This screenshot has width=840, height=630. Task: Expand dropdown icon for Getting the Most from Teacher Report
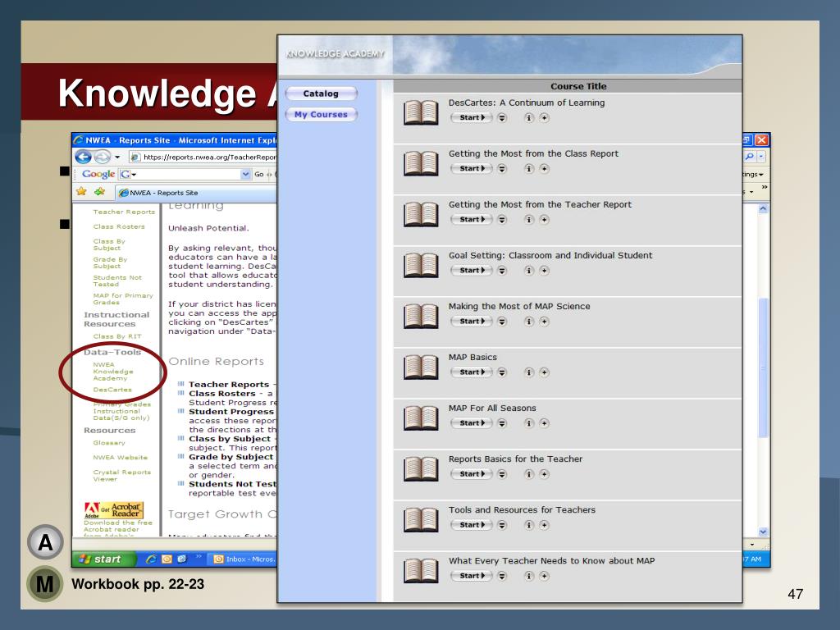click(502, 220)
